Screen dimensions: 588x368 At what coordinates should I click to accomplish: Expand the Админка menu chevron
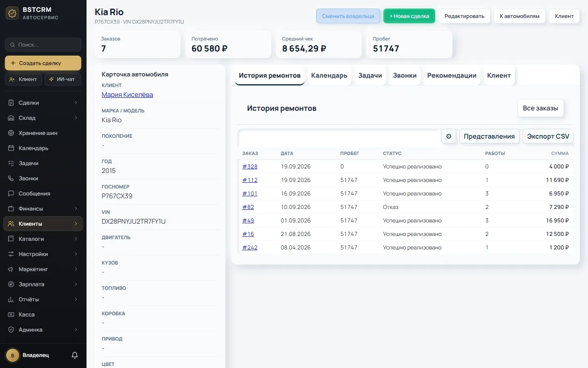pos(76,330)
